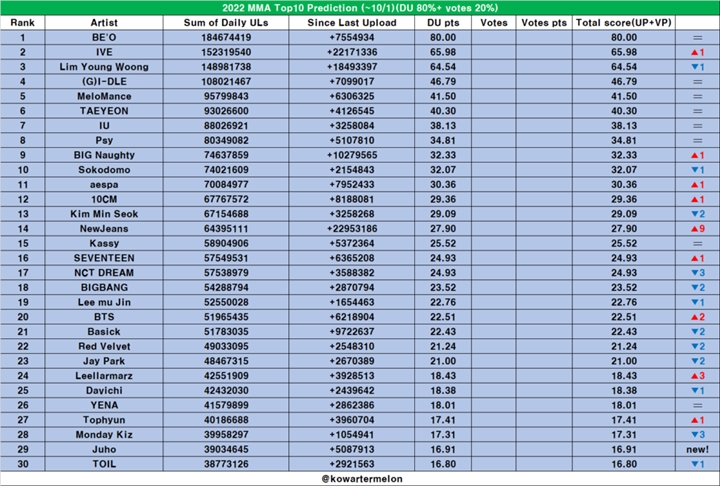This screenshot has height=486, width=720.
Task: Click the @kowartermelon credit text
Action: point(362,479)
